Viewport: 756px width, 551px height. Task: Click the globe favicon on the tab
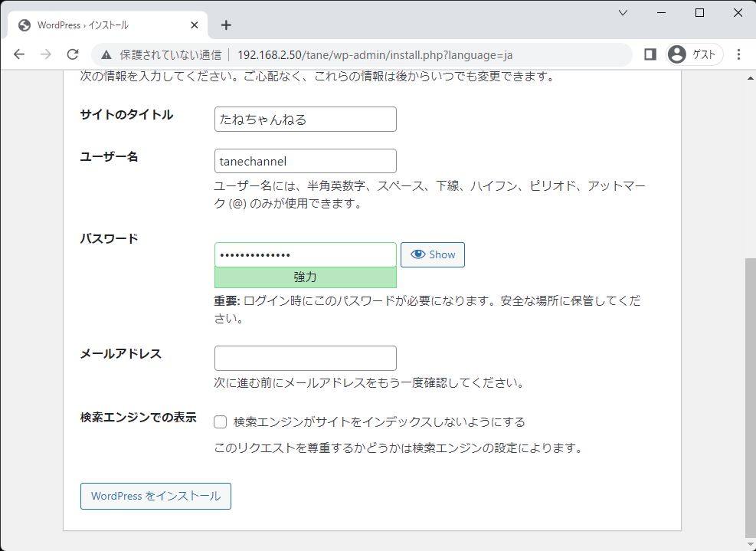pos(25,25)
